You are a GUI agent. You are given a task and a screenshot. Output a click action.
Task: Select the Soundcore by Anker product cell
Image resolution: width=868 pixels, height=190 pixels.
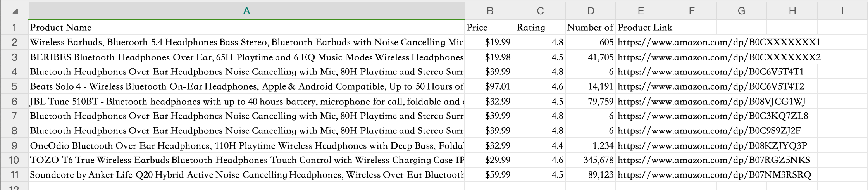(246, 175)
